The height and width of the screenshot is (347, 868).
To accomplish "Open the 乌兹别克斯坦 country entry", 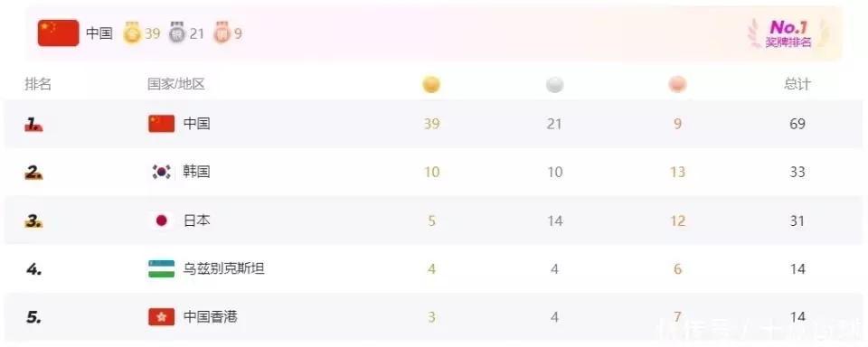I will point(223,269).
